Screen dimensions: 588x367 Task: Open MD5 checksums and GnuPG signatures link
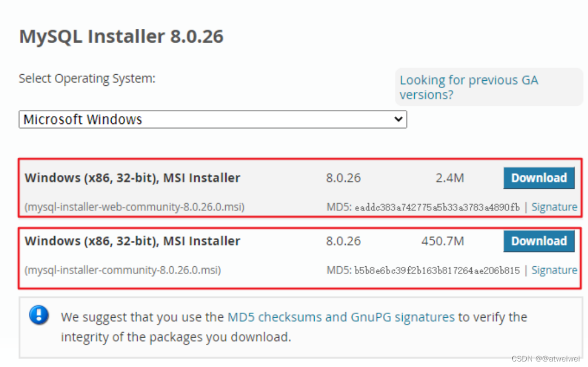[x=341, y=317]
